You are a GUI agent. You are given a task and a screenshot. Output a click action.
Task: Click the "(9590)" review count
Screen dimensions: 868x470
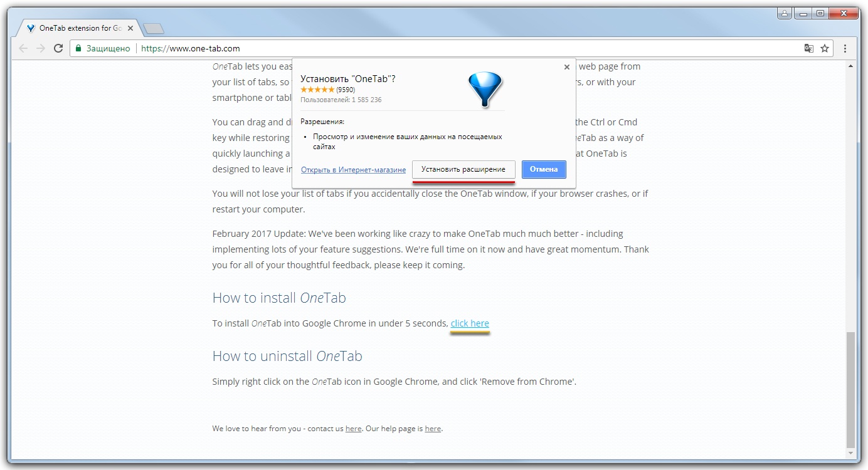[x=346, y=90]
